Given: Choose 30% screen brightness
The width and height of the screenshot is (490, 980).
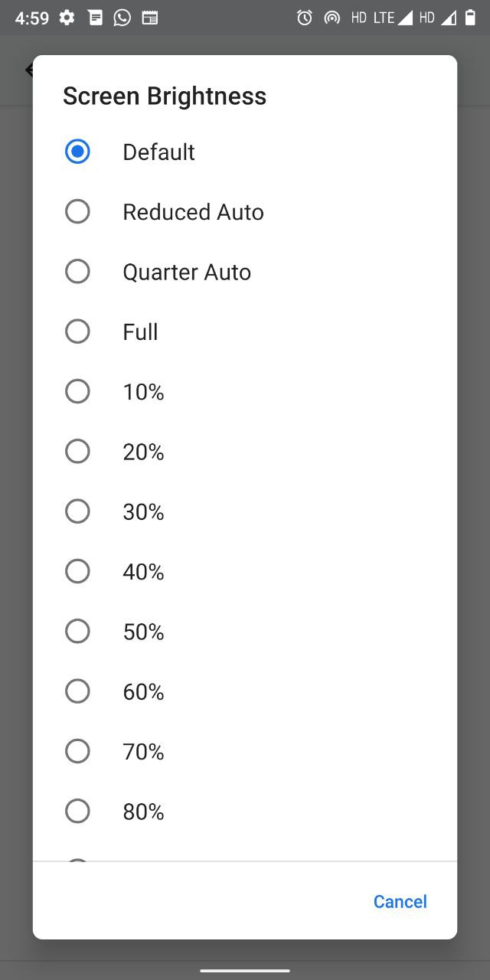Looking at the screenshot, I should (77, 511).
